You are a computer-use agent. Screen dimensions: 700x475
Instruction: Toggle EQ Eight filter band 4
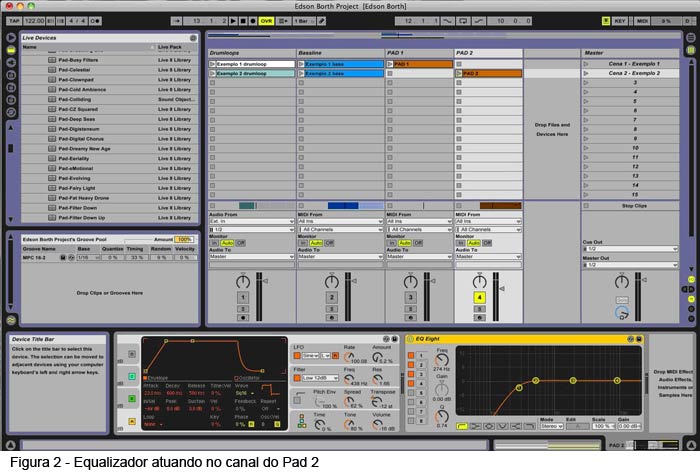[x=411, y=383]
